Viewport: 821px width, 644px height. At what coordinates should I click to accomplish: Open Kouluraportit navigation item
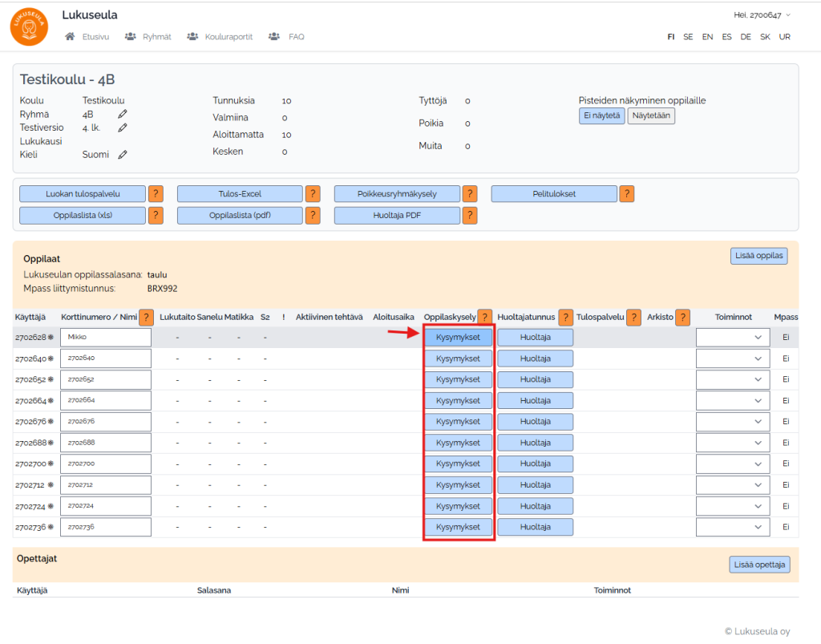pyautogui.click(x=220, y=37)
